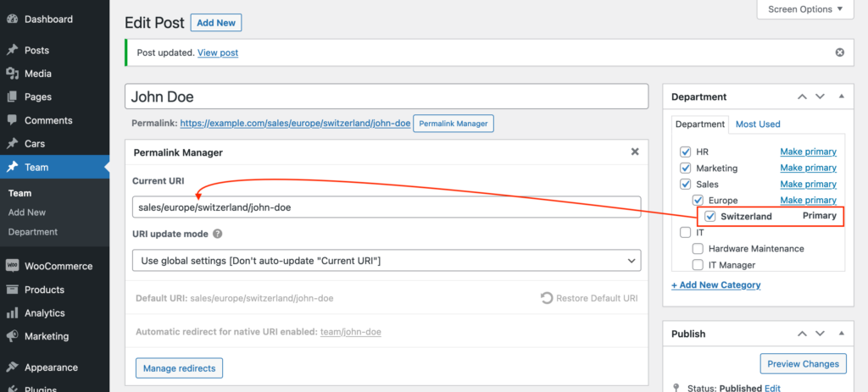Click the Restore Default URI icon
Image resolution: width=868 pixels, height=392 pixels.
pyautogui.click(x=547, y=298)
